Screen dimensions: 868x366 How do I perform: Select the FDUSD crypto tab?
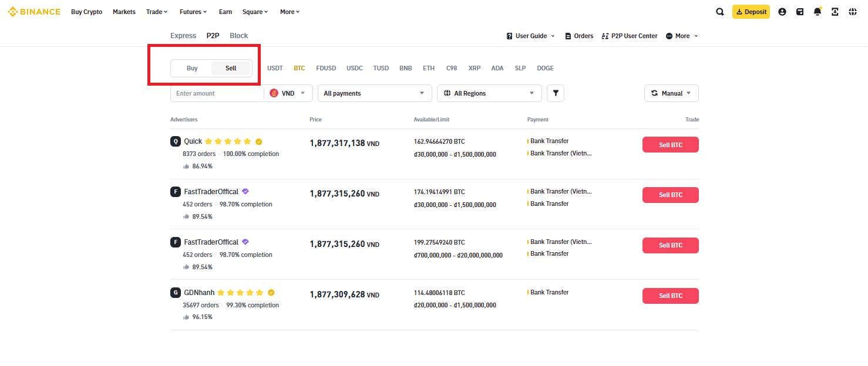tap(326, 68)
